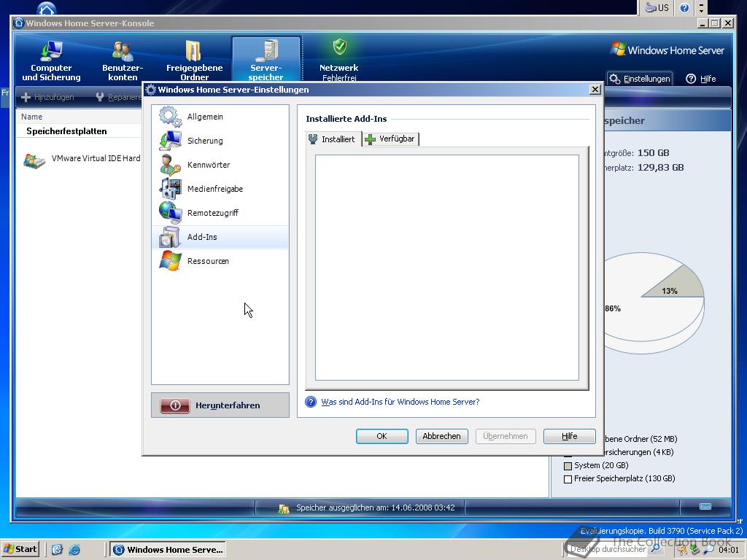The image size is (747, 560).
Task: Click the Hilfe button in settings dialog
Action: tap(569, 436)
